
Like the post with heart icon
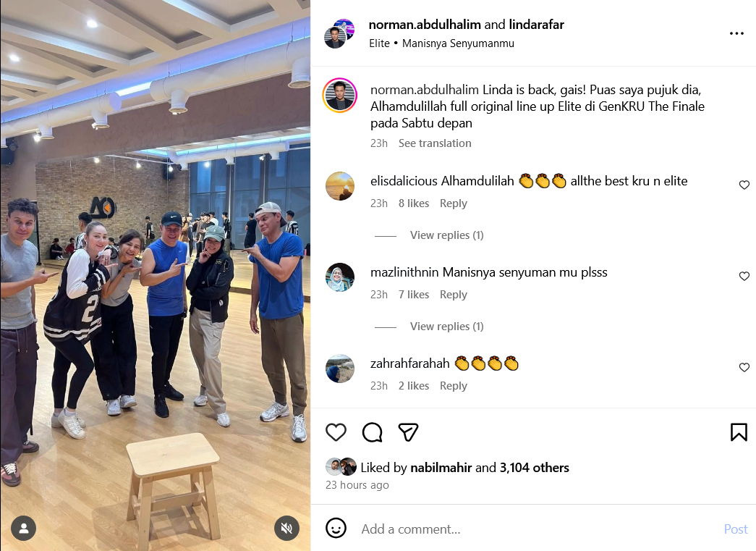coord(336,432)
